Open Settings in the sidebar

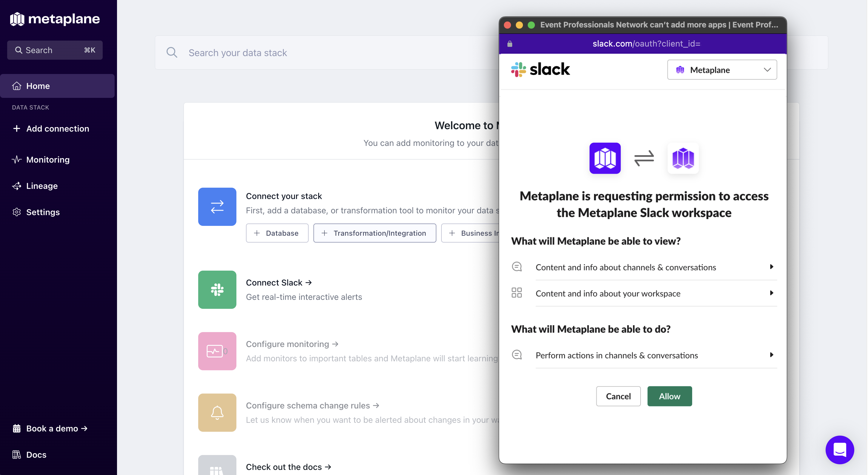[43, 212]
